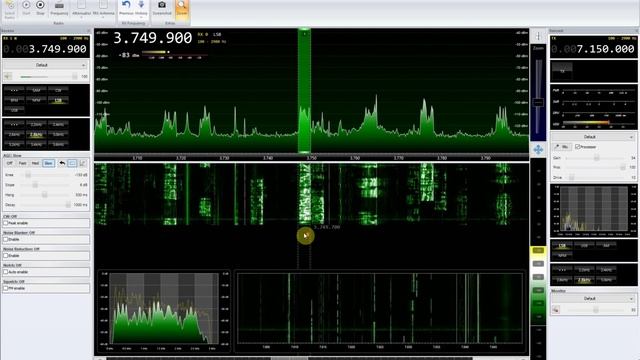Take a Screenshot via camera icon
Screen dimensions: 640x360
click(x=162, y=8)
